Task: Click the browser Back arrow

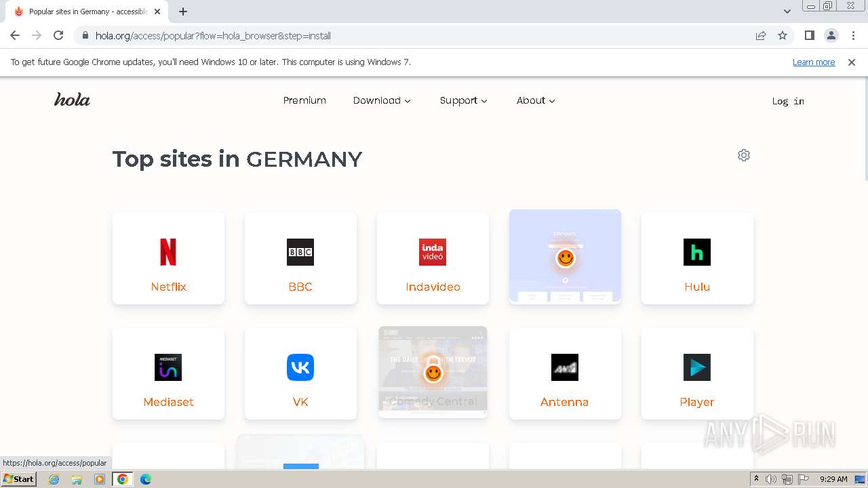Action: pyautogui.click(x=15, y=35)
